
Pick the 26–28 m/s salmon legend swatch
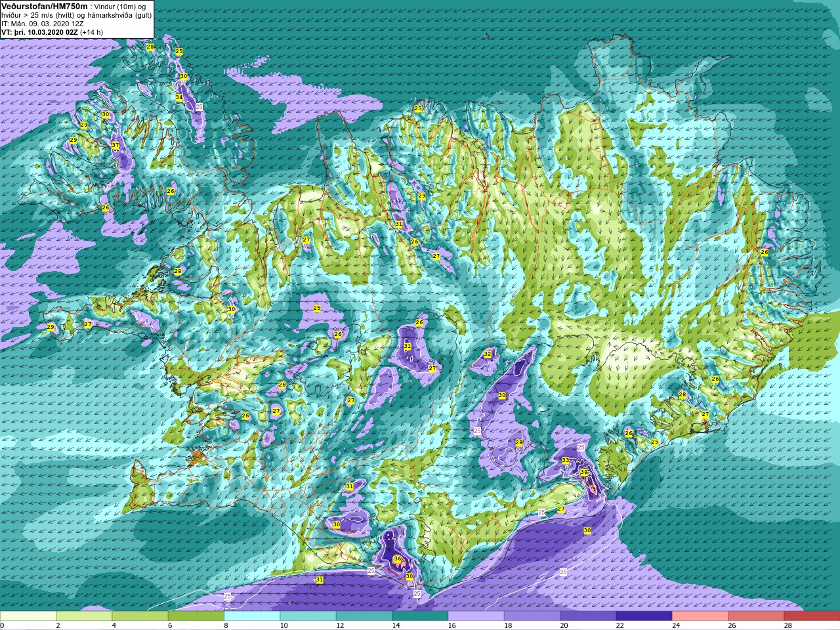coord(756,616)
